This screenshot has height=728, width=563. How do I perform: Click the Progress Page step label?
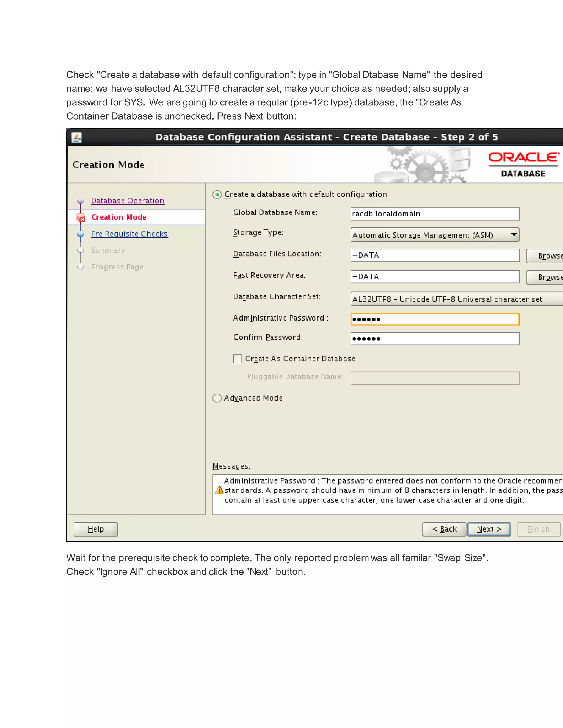click(117, 267)
